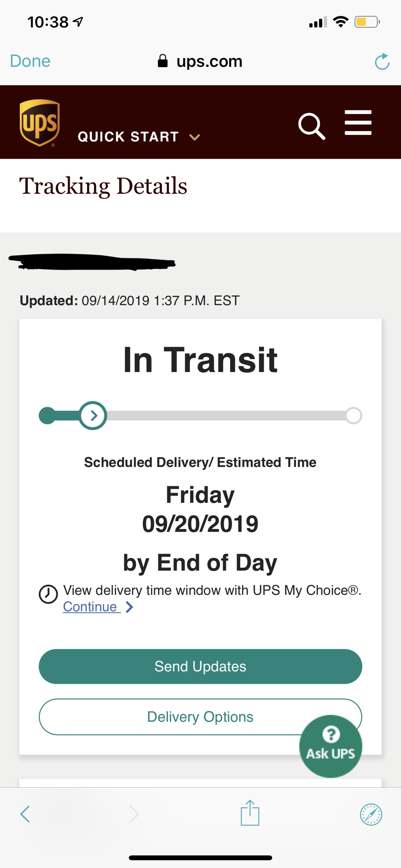
Task: Reload the page with refresh icon
Action: tap(382, 62)
